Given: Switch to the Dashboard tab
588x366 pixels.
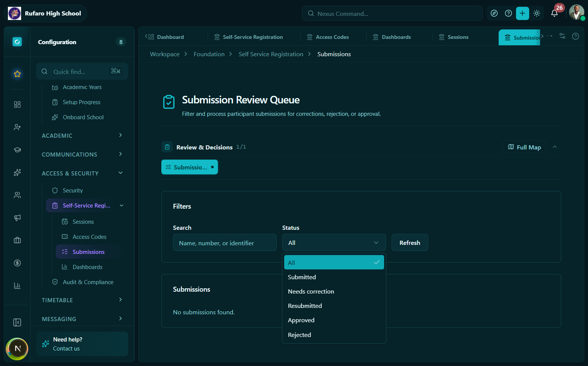Looking at the screenshot, I should coord(167,37).
